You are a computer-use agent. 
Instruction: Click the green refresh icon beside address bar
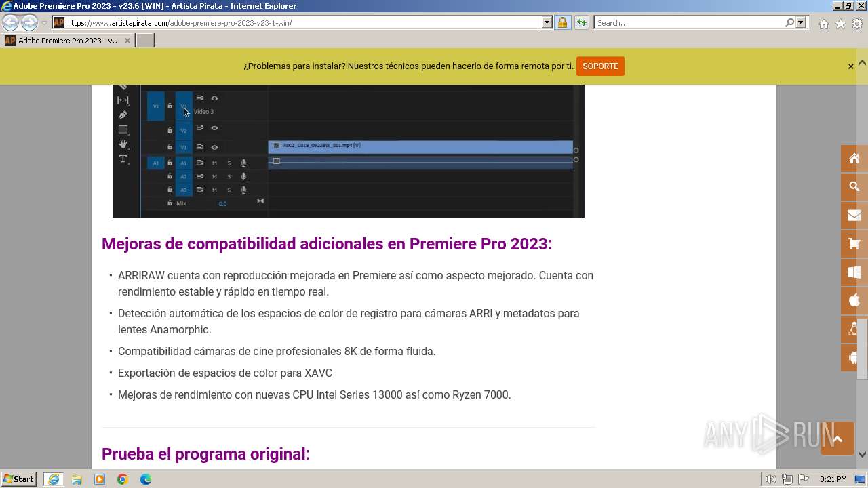coord(581,22)
